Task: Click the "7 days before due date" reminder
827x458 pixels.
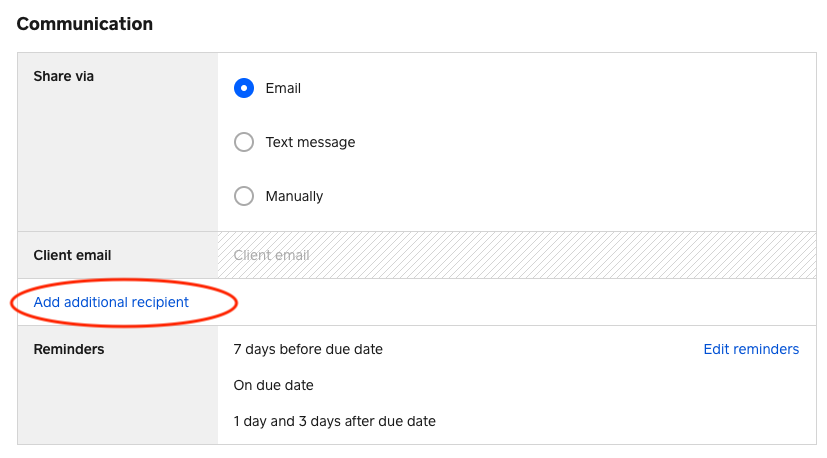Action: tap(308, 349)
